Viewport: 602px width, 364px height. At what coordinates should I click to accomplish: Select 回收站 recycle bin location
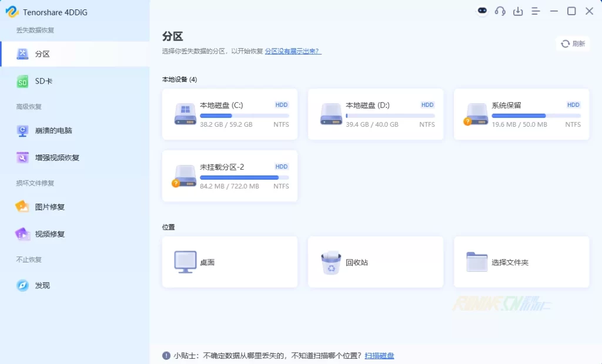(x=375, y=262)
